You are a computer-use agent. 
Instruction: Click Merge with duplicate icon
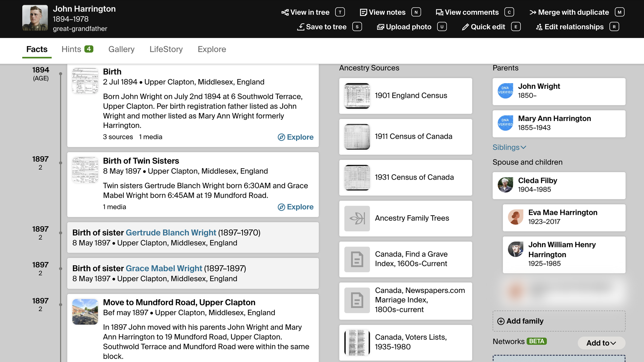[533, 12]
